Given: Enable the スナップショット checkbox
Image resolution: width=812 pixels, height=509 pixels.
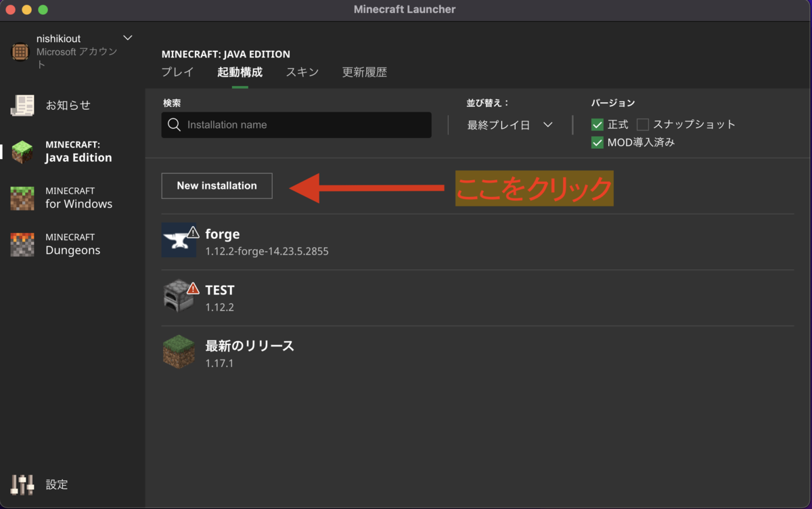Looking at the screenshot, I should pos(643,125).
